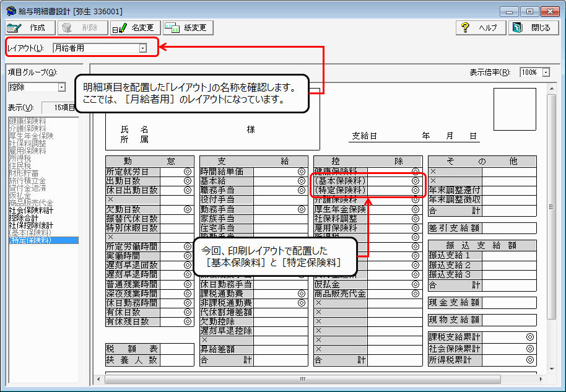Click the horizontal scrollbar right arrow
566x392 pixels.
click(x=541, y=379)
